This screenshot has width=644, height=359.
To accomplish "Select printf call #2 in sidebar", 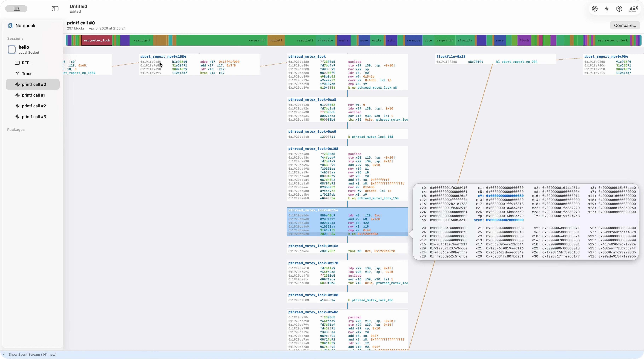I will (33, 106).
